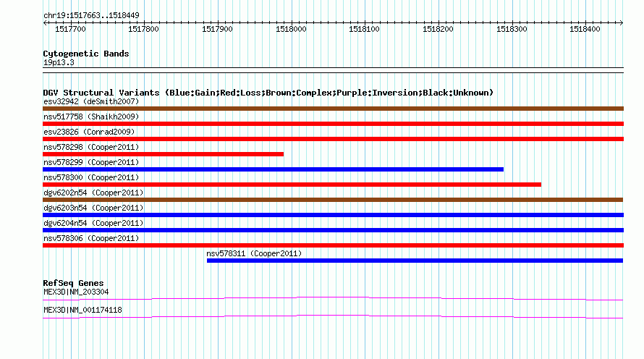Open gene MEX3D|NM_203304 label
This screenshot has height=359, width=644.
[x=76, y=292]
